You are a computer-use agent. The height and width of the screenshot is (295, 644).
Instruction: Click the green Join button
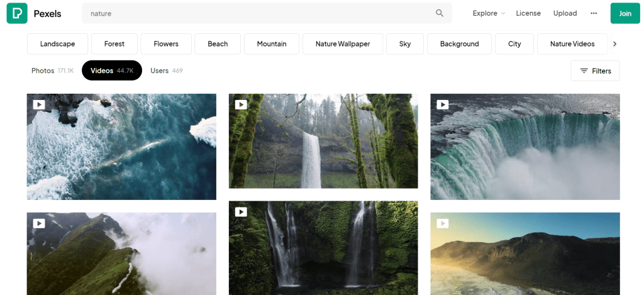(625, 13)
